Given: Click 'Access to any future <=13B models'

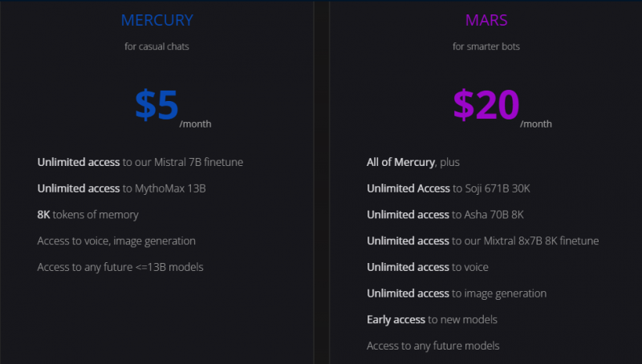Looking at the screenshot, I should [x=120, y=267].
